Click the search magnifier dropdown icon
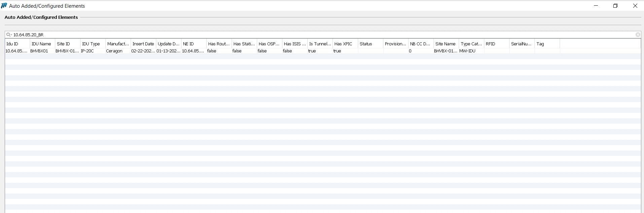The width and height of the screenshot is (644, 213). (9, 35)
